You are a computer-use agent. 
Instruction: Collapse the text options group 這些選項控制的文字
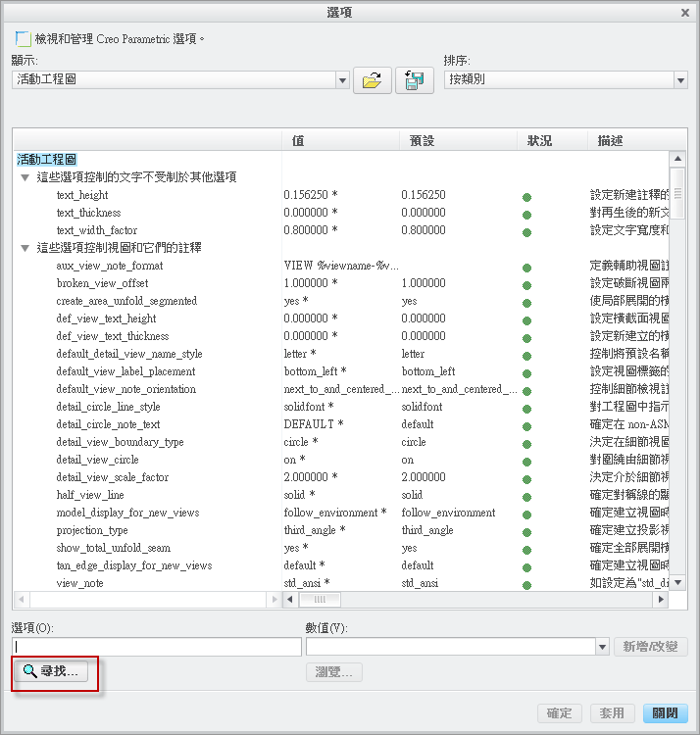pos(25,177)
